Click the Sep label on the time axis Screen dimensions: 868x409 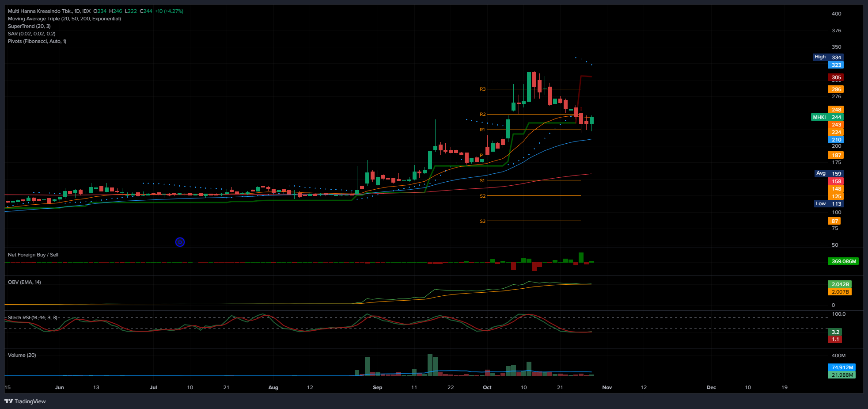tap(378, 387)
